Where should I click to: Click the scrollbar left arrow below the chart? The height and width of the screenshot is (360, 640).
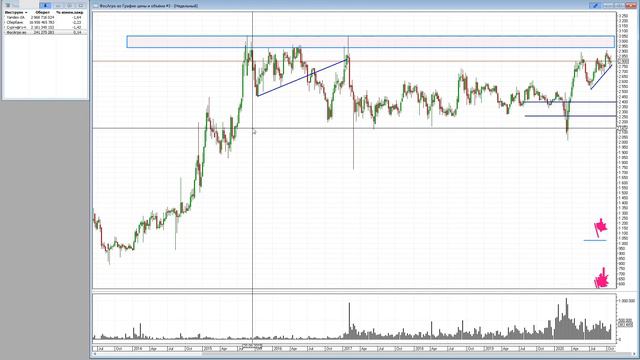96,354
